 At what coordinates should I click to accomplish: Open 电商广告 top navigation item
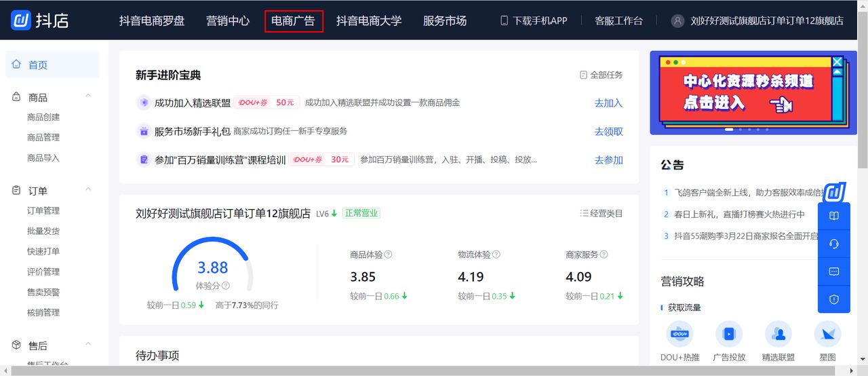pos(293,21)
